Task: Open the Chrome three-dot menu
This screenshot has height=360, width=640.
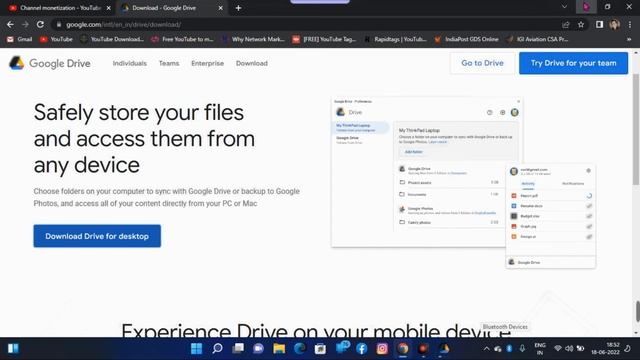Action: click(630, 24)
